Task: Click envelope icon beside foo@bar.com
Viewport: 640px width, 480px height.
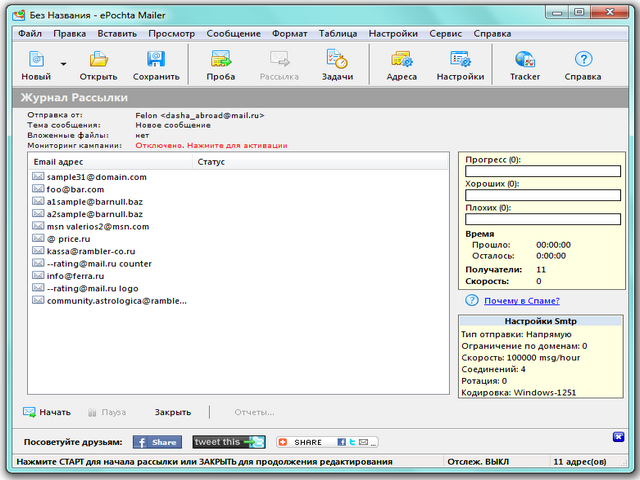Action: pyautogui.click(x=38, y=189)
